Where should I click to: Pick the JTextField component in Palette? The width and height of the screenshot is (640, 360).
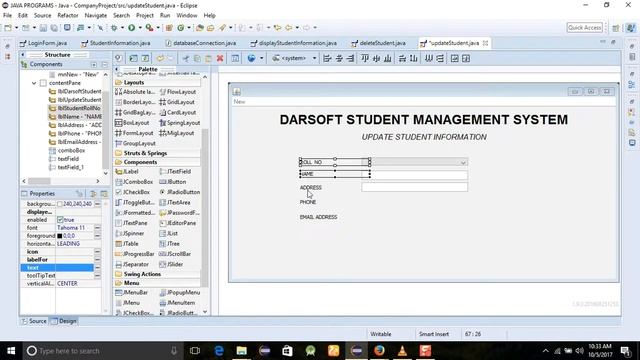[x=176, y=172]
